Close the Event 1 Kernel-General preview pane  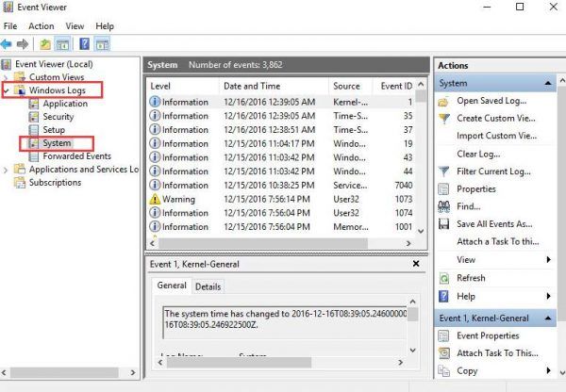[416, 264]
